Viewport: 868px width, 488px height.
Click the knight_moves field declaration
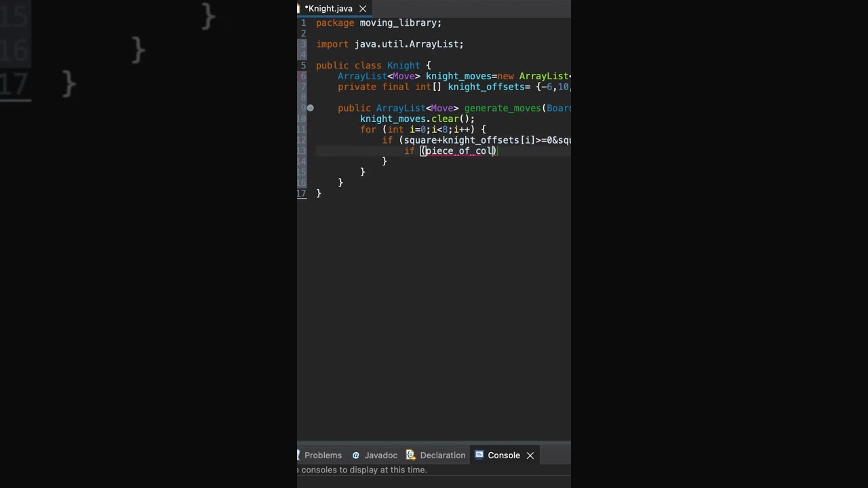(454, 77)
